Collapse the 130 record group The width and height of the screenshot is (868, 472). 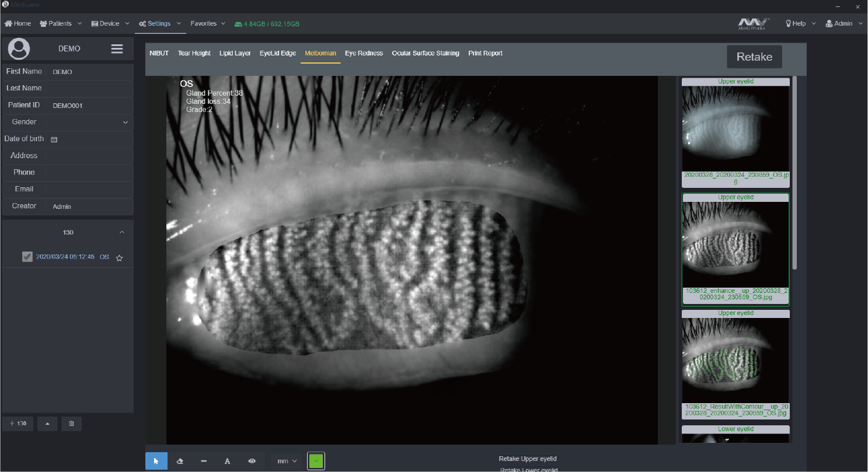pos(122,232)
